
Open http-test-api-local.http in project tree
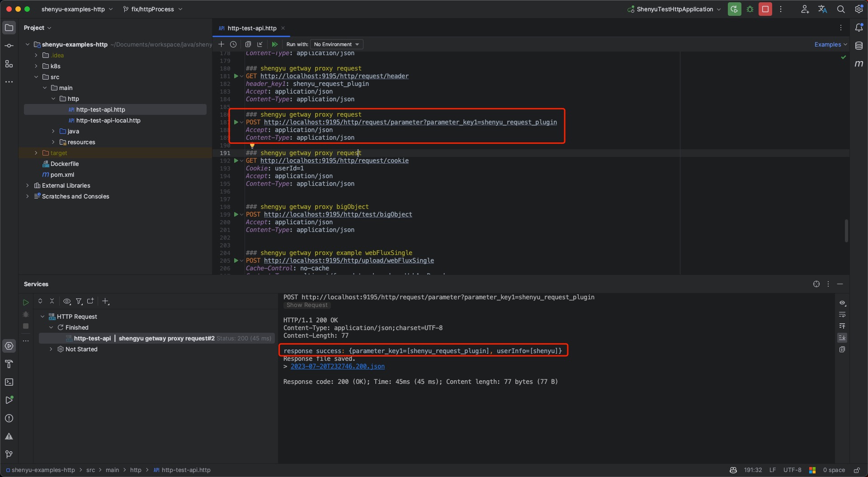click(x=108, y=120)
